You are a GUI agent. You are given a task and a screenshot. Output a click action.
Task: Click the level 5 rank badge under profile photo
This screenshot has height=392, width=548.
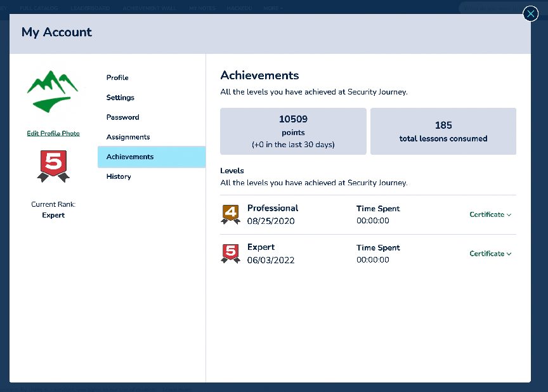[53, 166]
